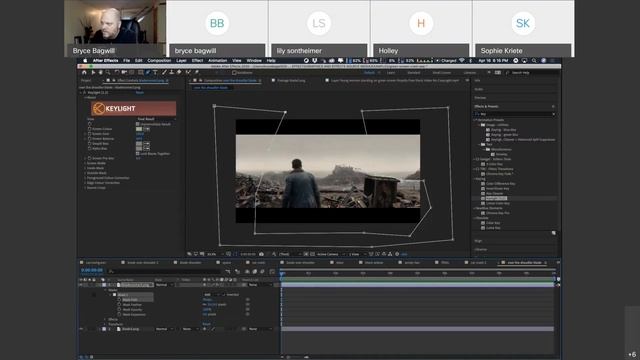
Task: Click the Keylight logo banner
Action: click(133, 109)
